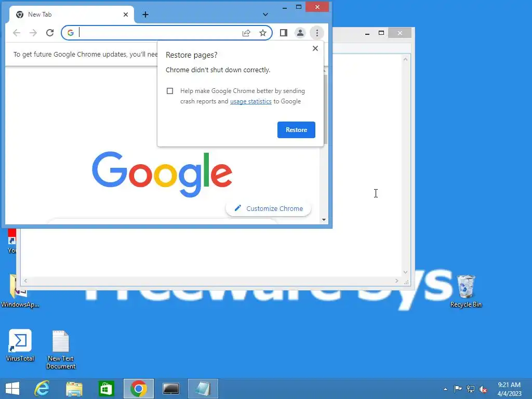This screenshot has height=399, width=532.
Task: Click the Google logo on the page
Action: pos(162,174)
